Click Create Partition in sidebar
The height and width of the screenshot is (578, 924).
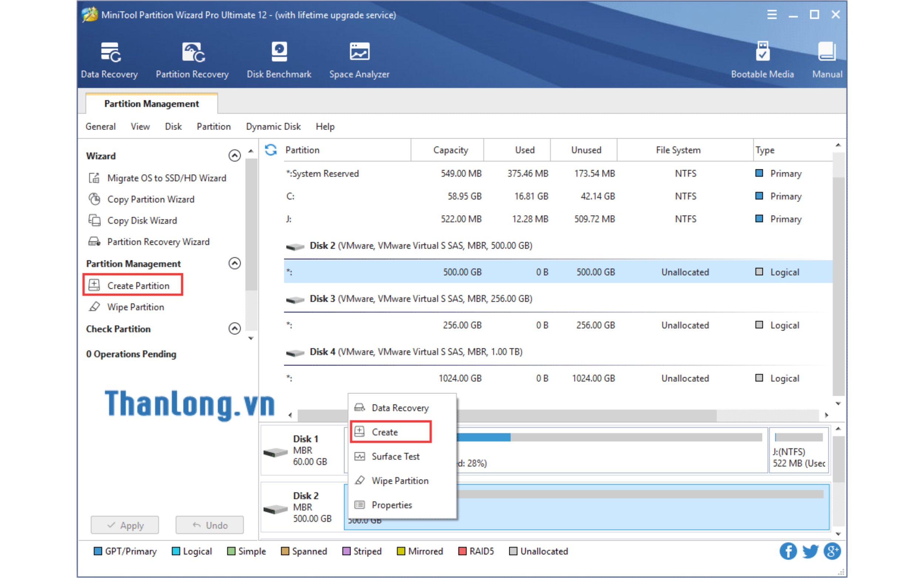coord(138,285)
